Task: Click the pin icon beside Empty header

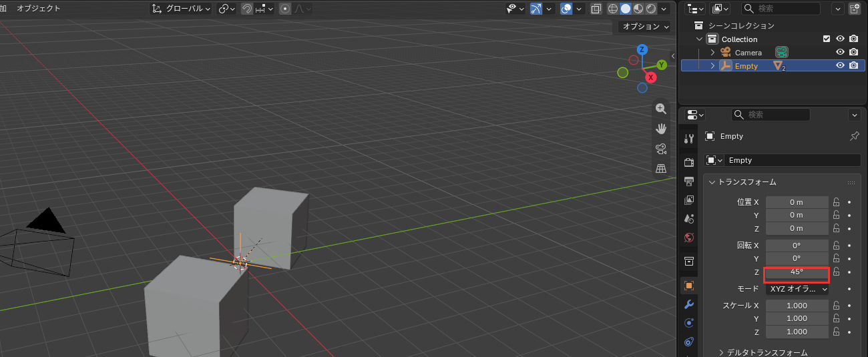Action: [x=854, y=136]
